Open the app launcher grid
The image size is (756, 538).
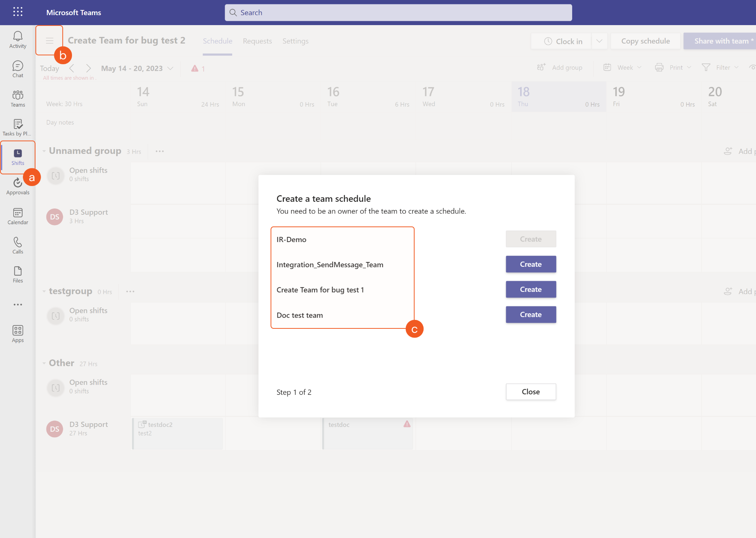pyautogui.click(x=18, y=12)
